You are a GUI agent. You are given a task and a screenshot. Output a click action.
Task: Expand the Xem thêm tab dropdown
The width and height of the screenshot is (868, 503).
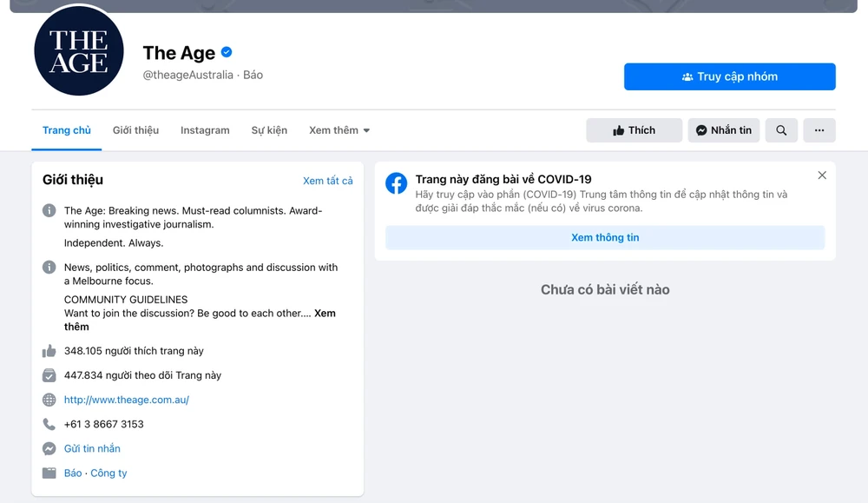point(339,130)
